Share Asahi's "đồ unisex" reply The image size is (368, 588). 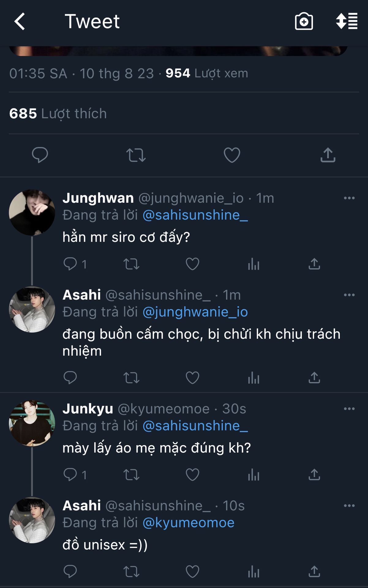(314, 571)
